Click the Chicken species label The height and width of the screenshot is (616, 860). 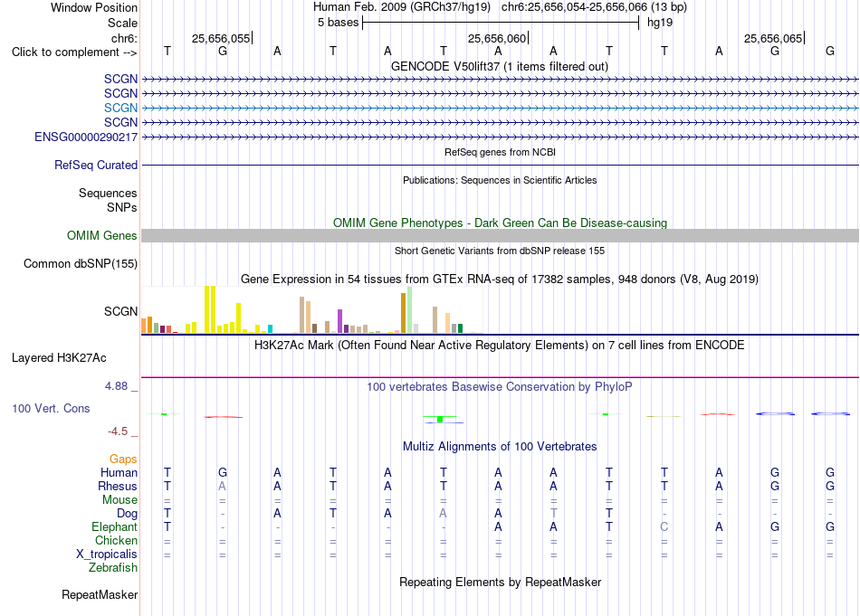point(116,540)
